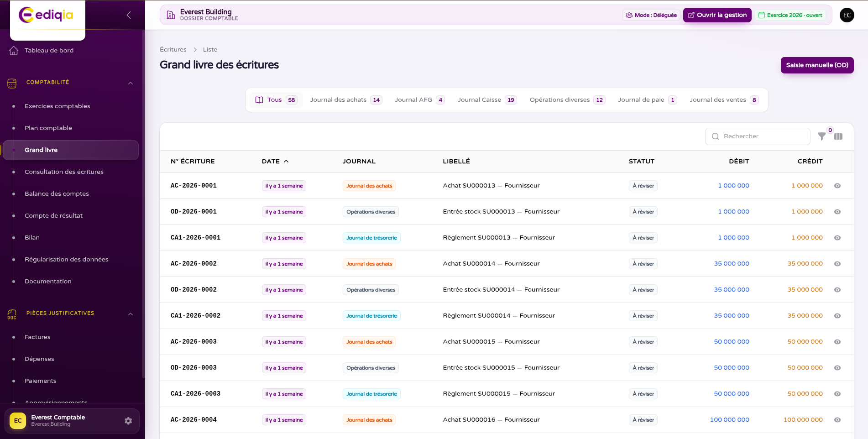The width and height of the screenshot is (868, 439).
Task: View entry OD-2026-0003 via eye icon
Action: pos(837,368)
